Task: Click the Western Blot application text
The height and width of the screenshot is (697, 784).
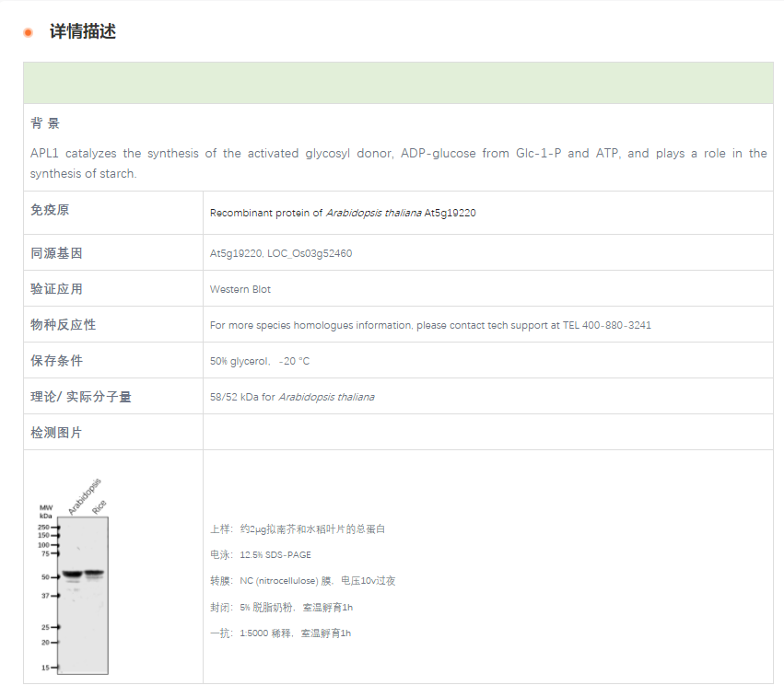Action: click(240, 289)
